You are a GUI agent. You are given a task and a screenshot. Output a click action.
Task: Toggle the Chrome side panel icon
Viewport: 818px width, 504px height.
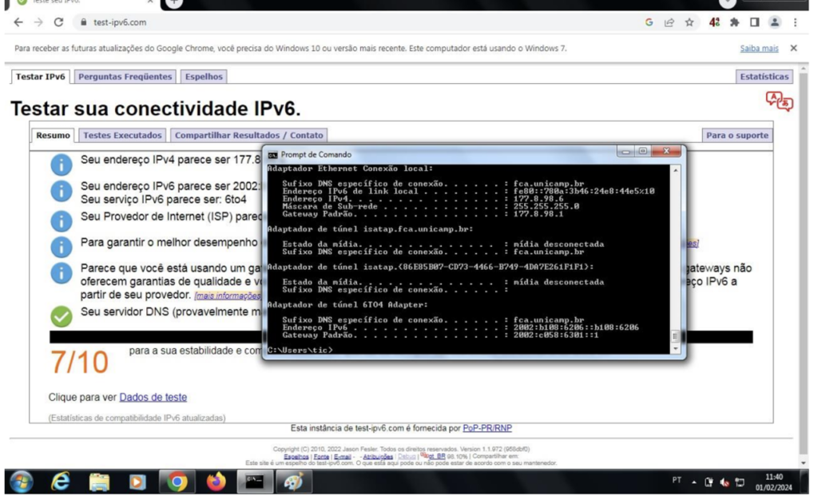coord(754,22)
